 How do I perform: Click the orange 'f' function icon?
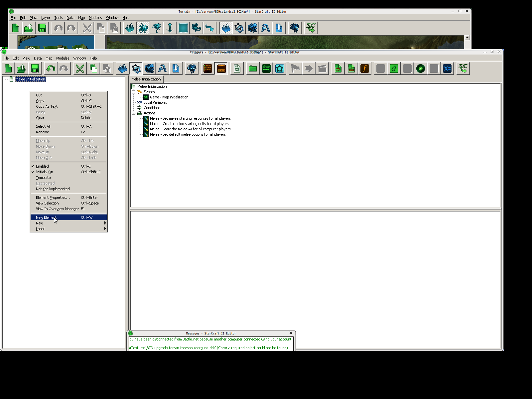point(365,68)
